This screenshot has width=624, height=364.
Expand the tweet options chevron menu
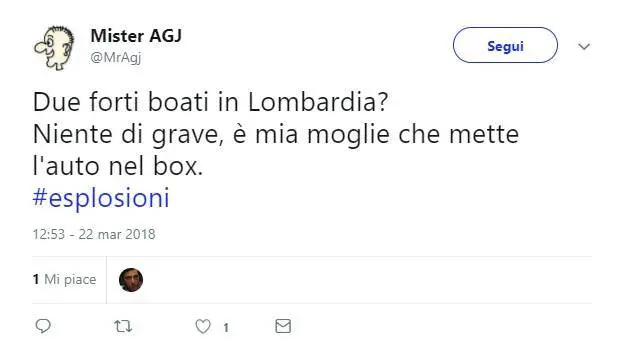pyautogui.click(x=584, y=47)
